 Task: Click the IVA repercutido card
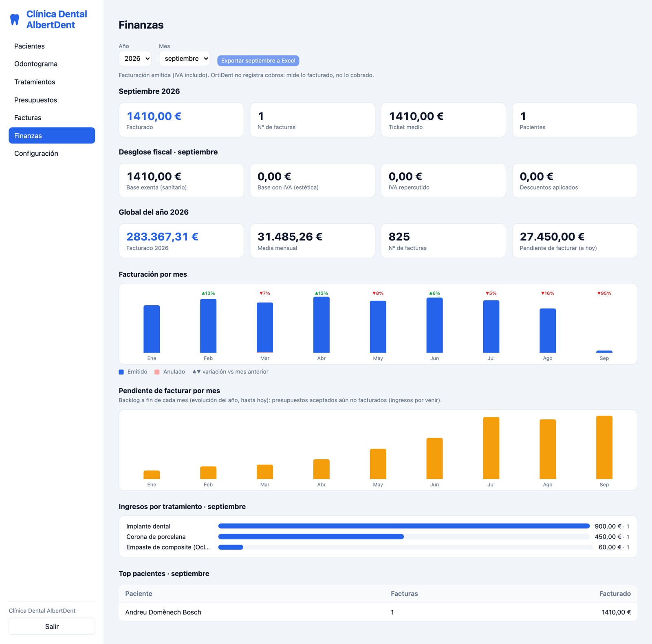point(443,181)
